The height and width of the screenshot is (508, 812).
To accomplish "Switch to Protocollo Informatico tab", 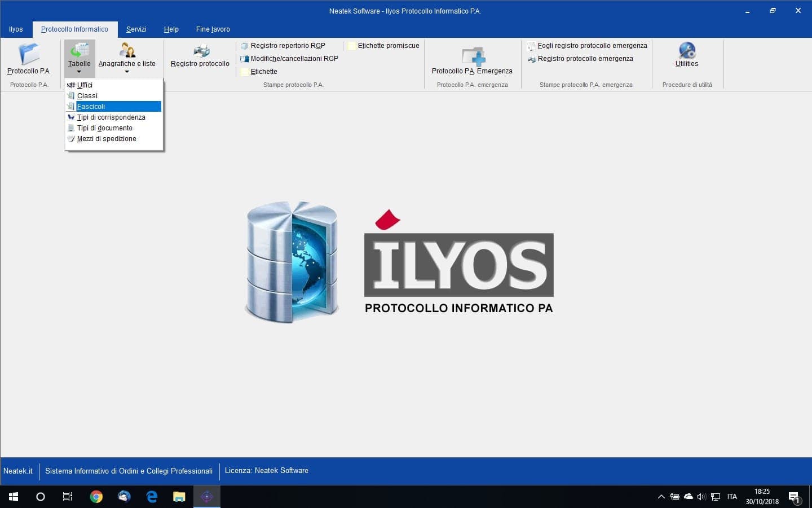I will point(74,29).
